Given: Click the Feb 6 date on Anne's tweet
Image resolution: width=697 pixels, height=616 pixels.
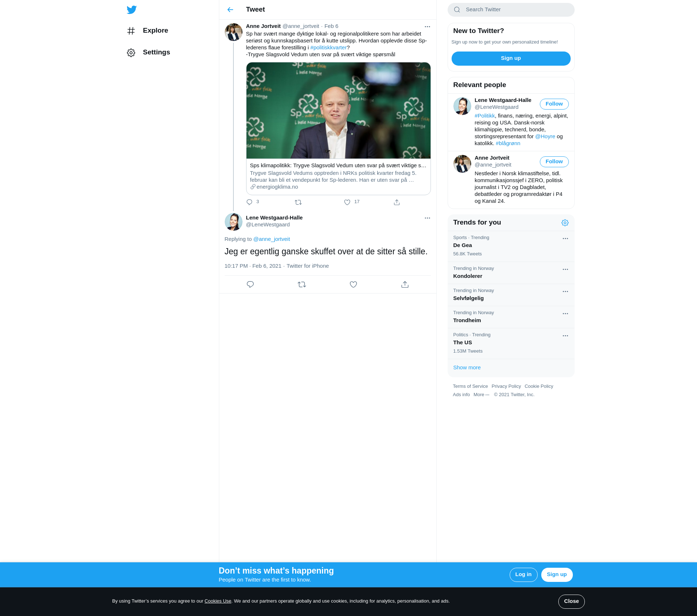Looking at the screenshot, I should pos(331,26).
